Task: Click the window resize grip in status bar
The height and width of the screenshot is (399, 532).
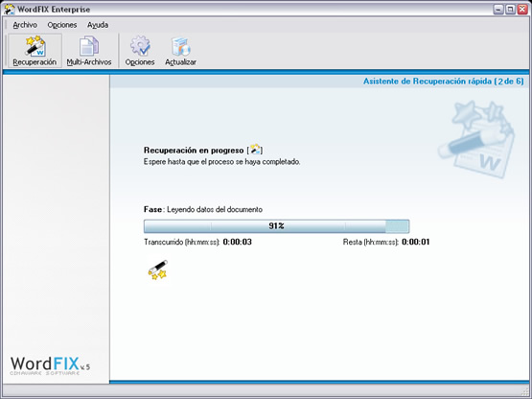Action: pos(524,391)
